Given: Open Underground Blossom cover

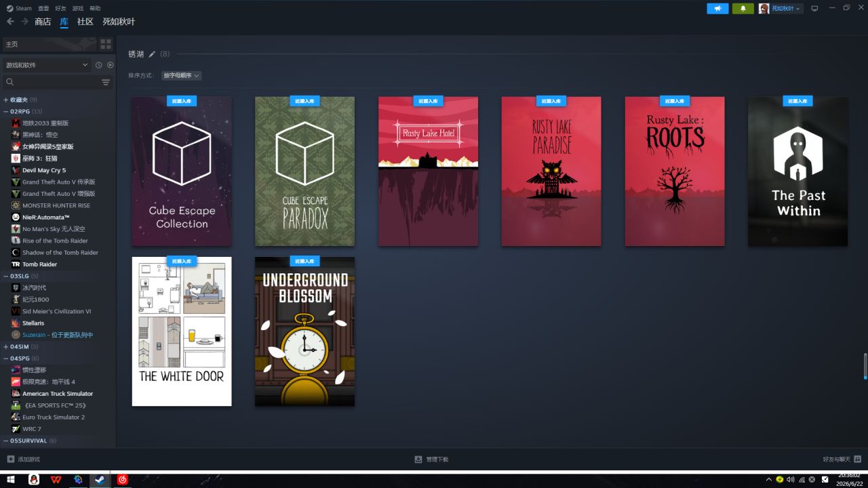Looking at the screenshot, I should (304, 331).
